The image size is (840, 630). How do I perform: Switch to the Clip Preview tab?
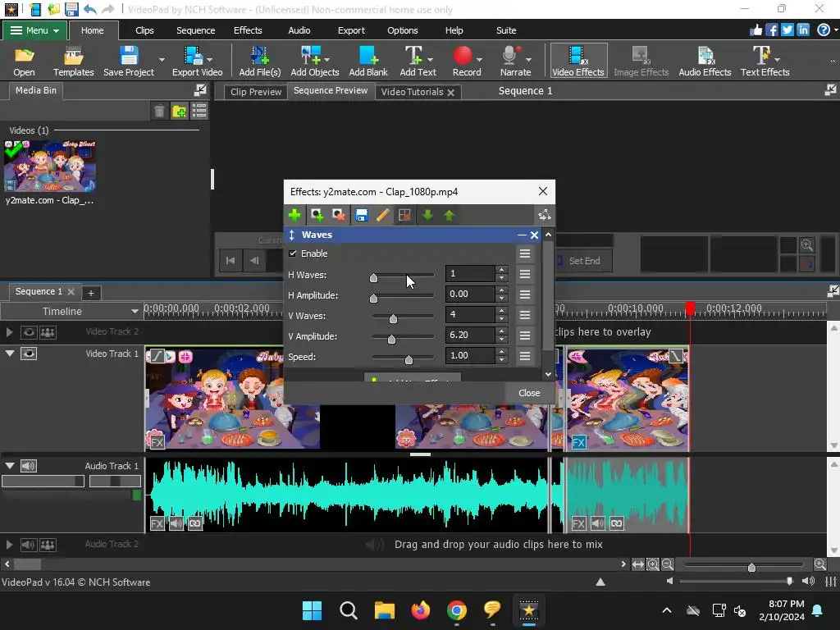coord(256,92)
